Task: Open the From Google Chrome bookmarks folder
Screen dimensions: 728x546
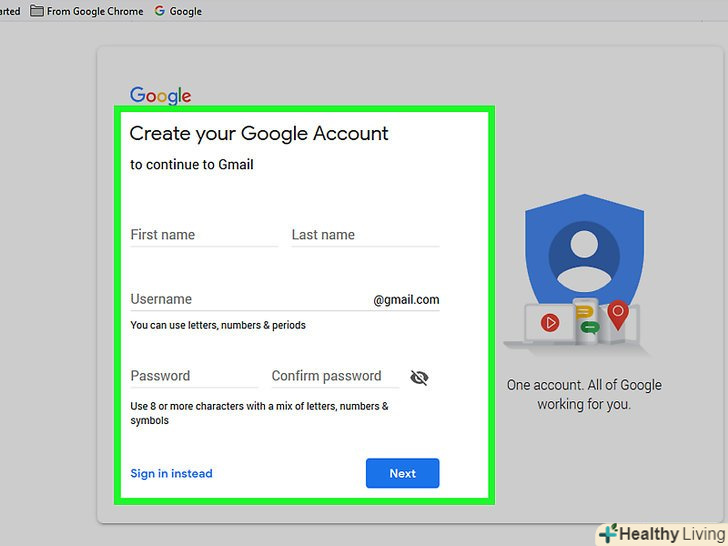Action: coord(87,11)
